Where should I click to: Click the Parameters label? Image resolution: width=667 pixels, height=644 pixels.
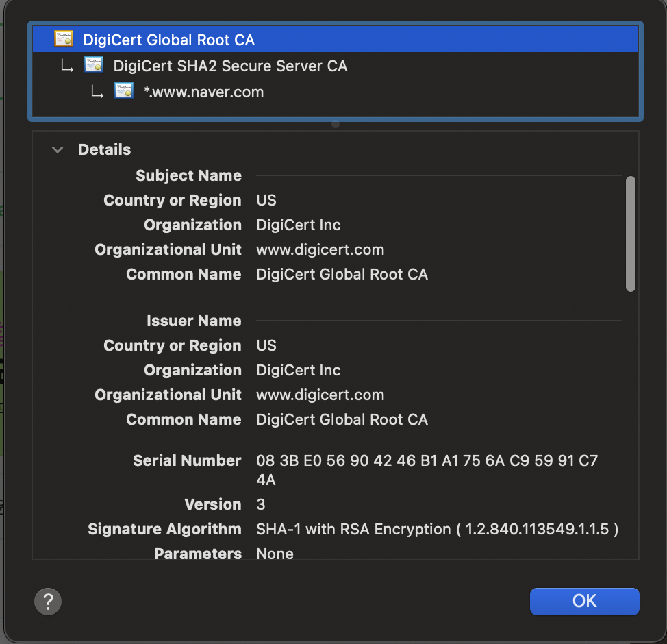(x=198, y=554)
